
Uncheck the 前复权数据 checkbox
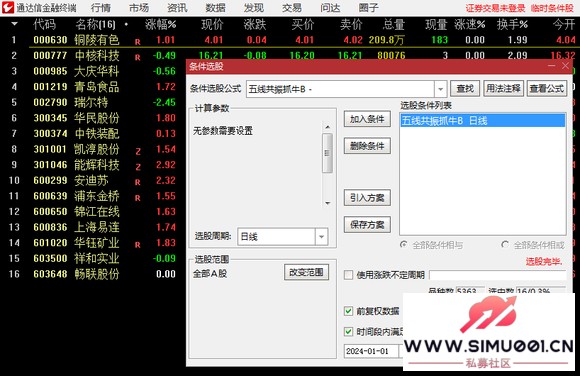[348, 311]
